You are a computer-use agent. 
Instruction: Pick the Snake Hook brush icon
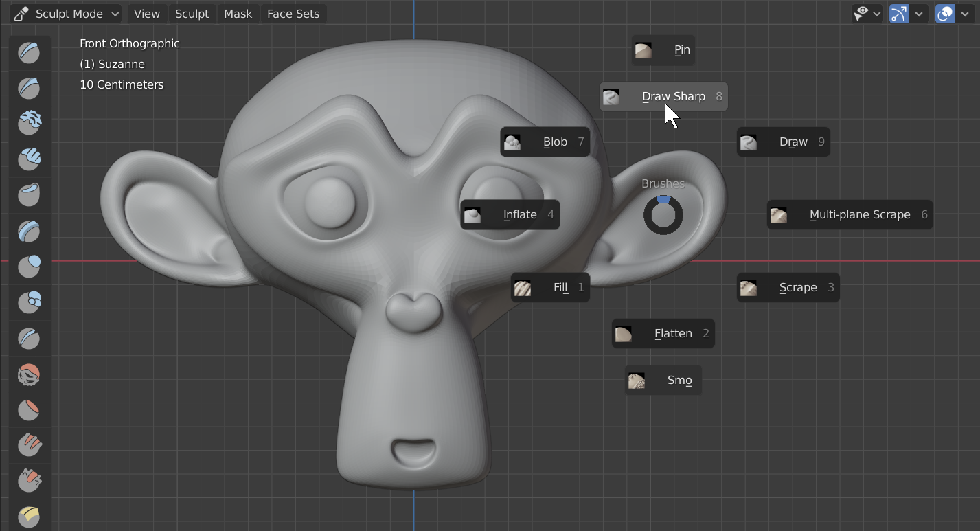[29, 481]
